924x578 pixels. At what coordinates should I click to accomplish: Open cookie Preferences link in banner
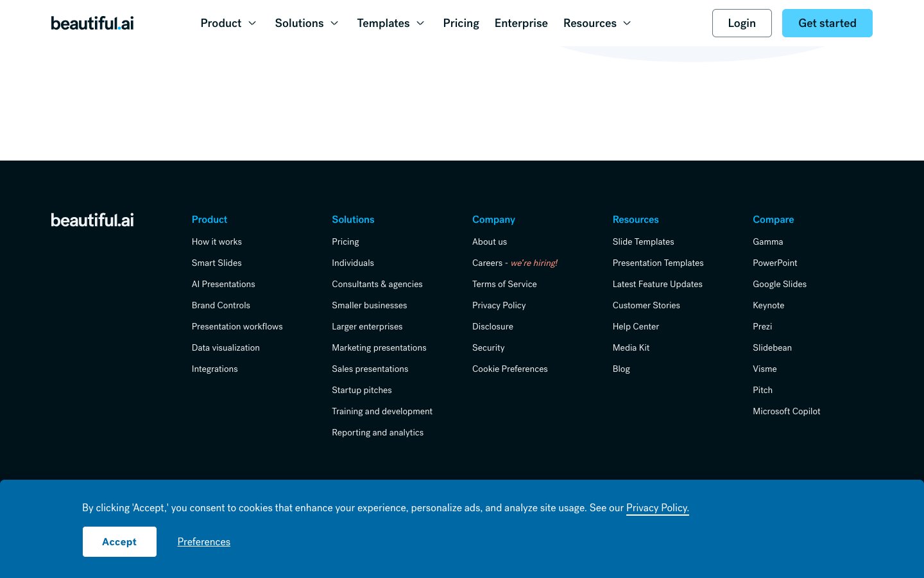point(204,541)
